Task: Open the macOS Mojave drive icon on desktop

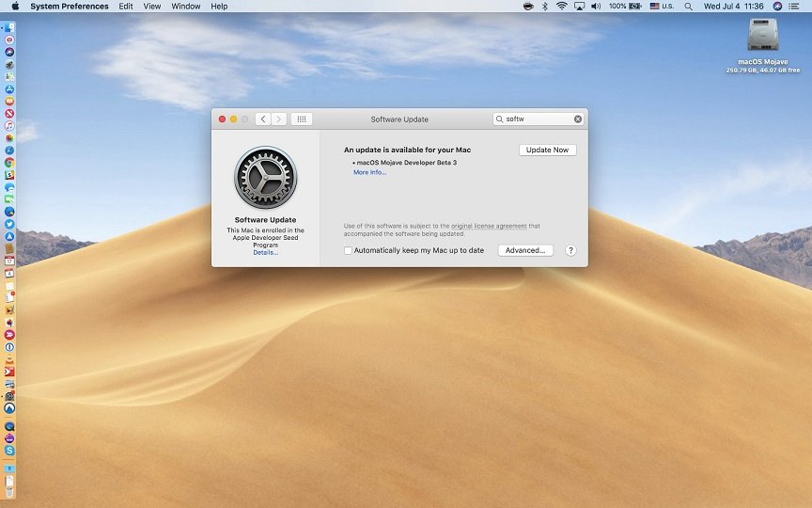Action: coord(762,36)
